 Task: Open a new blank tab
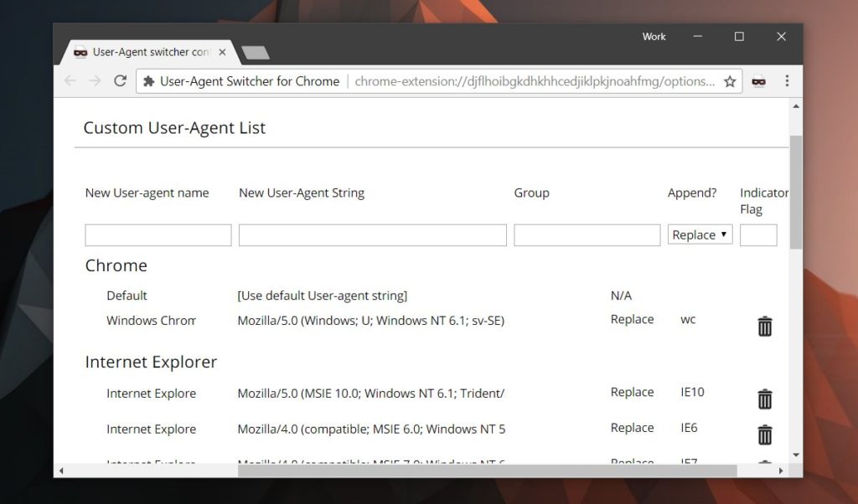click(256, 51)
